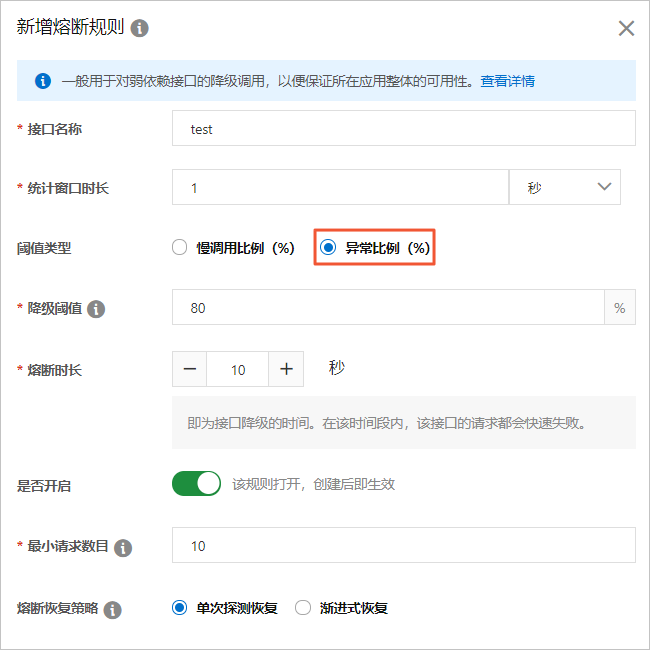Click info icon beside 熔断恢复策略 label
Viewport: 650px width, 650px height.
click(112, 610)
